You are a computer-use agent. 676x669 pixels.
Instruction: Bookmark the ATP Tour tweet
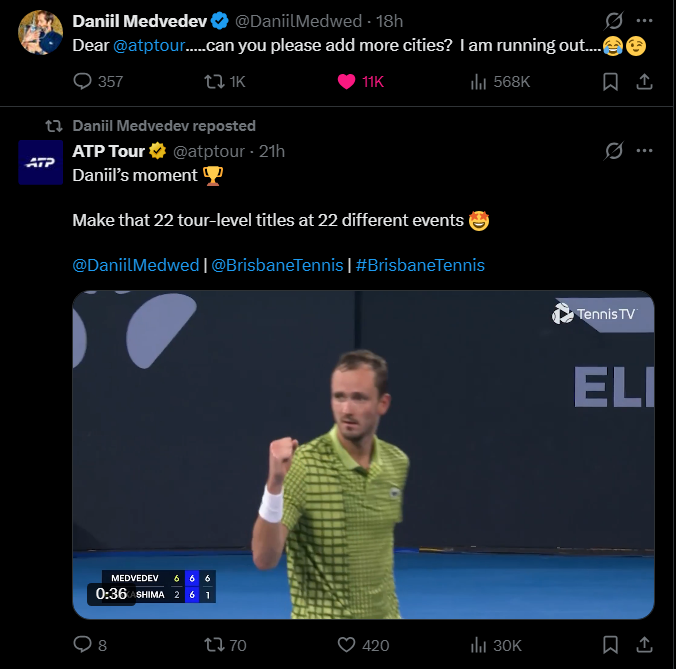click(x=610, y=645)
